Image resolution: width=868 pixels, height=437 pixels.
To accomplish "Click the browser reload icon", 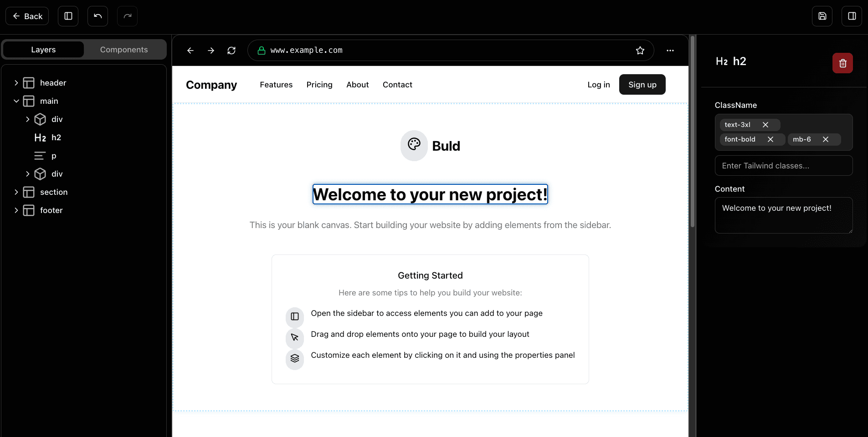I will click(x=231, y=51).
